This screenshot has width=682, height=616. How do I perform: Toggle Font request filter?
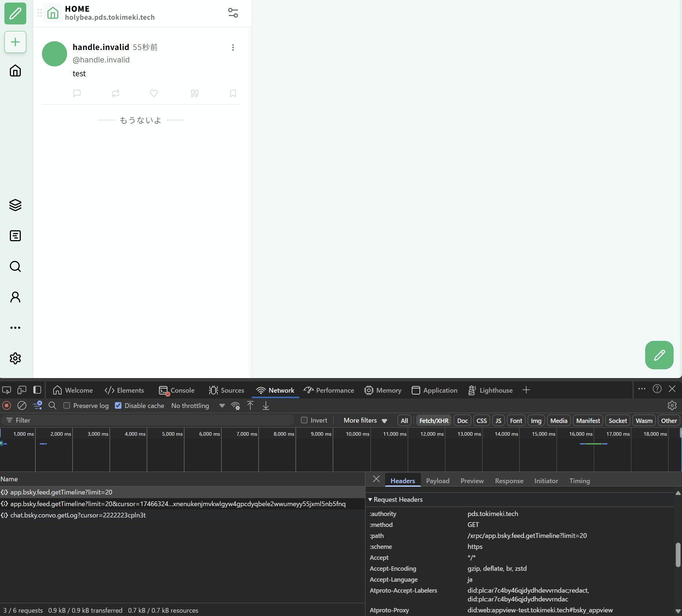[516, 421]
